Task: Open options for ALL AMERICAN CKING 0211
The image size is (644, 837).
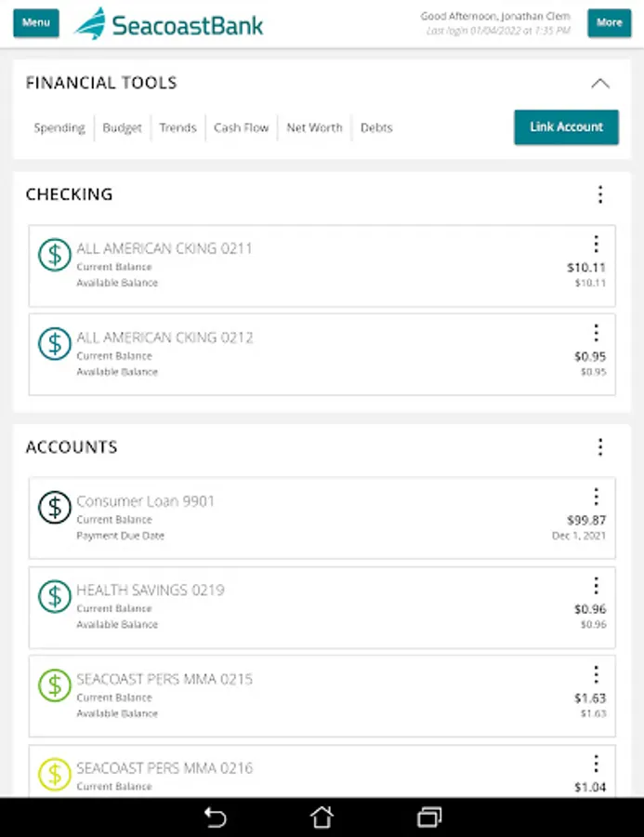Action: tap(596, 245)
